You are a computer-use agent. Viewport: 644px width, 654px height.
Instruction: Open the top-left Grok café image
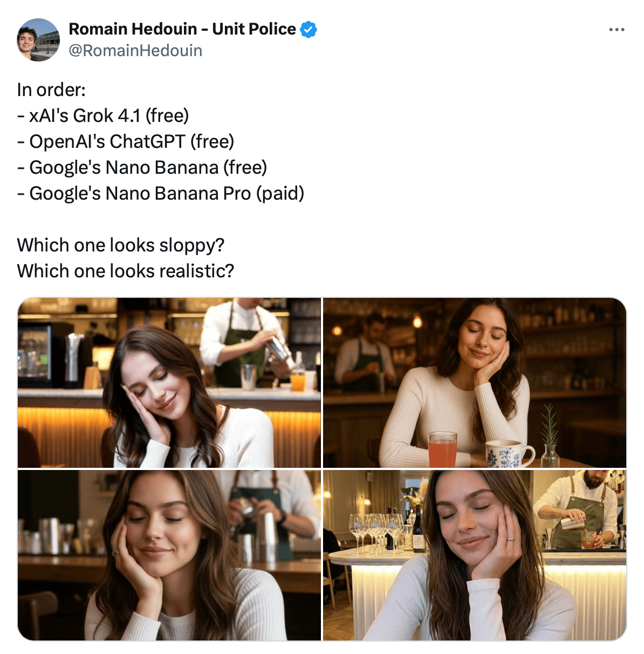point(169,383)
